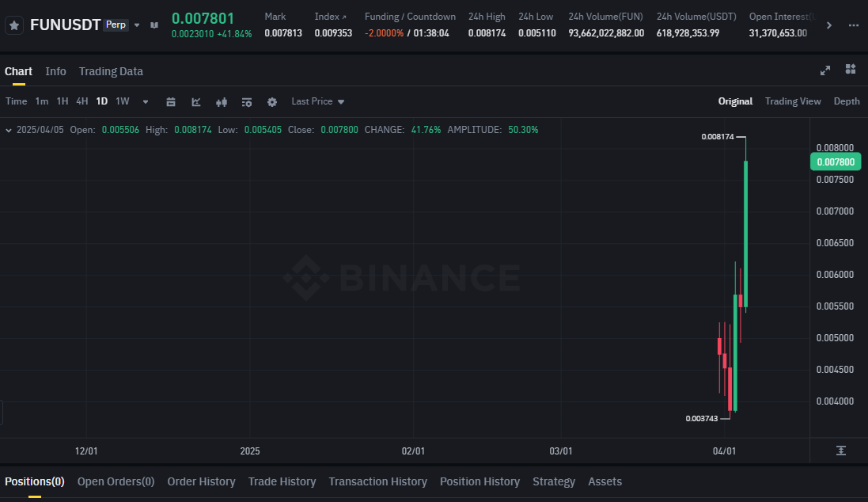Open the Index price link
Viewport: 868px width, 502px height.
331,17
